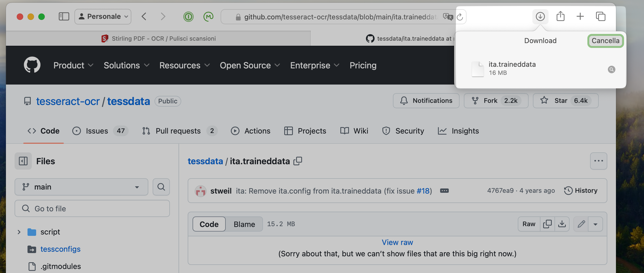Open the tessconfigs submodule
The image size is (644, 273).
click(x=60, y=249)
